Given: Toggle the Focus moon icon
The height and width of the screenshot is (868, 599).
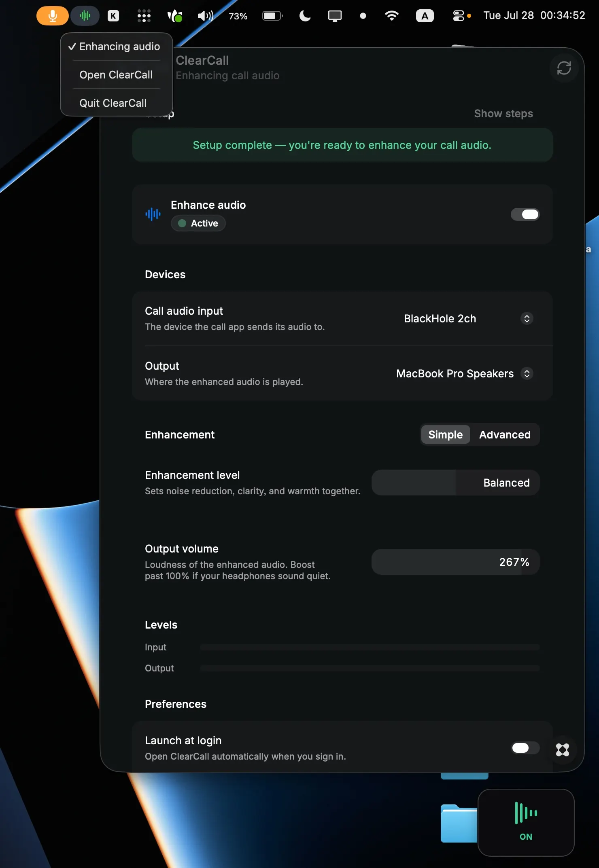Looking at the screenshot, I should click(x=305, y=16).
